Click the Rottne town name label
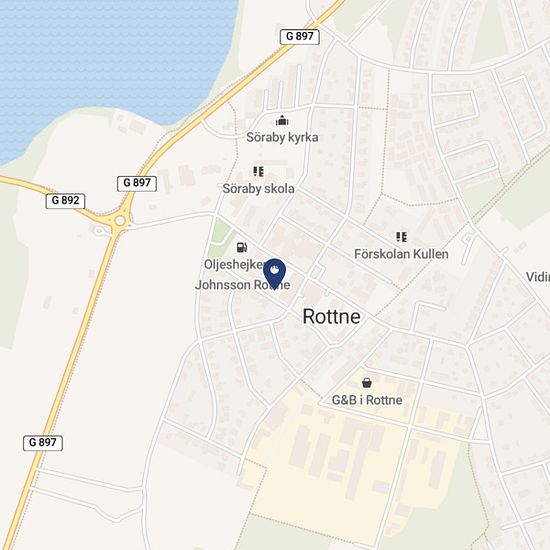The image size is (550, 550). pyautogui.click(x=331, y=316)
